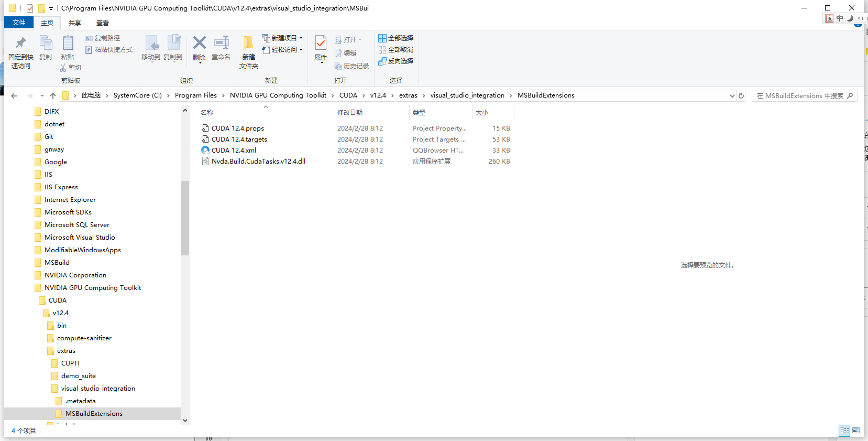
Task: Open the View (查看) ribbon tab
Action: pos(103,23)
